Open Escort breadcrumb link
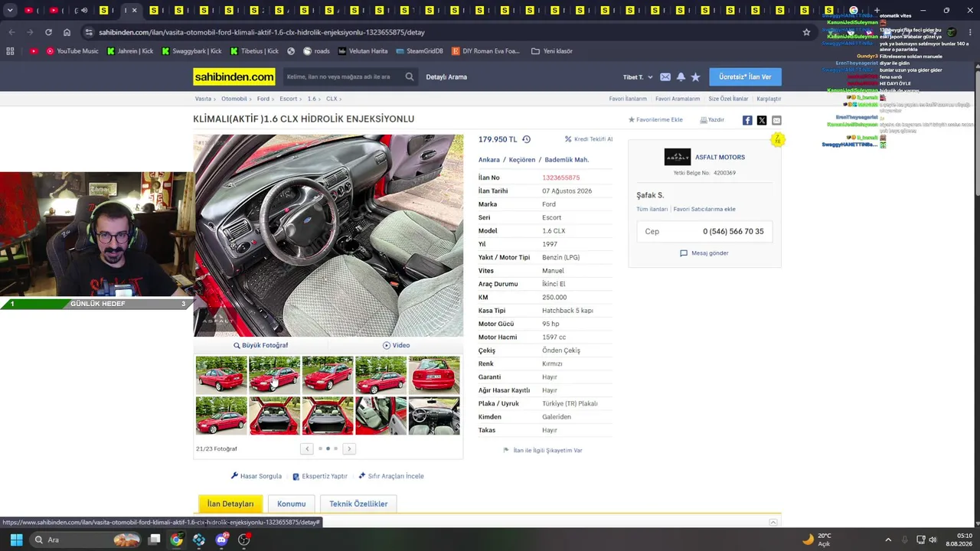This screenshot has height=551, width=980. (289, 99)
